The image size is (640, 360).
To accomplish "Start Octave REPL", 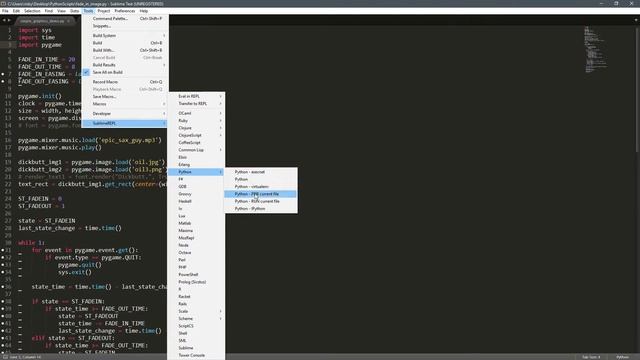I will 196,253.
